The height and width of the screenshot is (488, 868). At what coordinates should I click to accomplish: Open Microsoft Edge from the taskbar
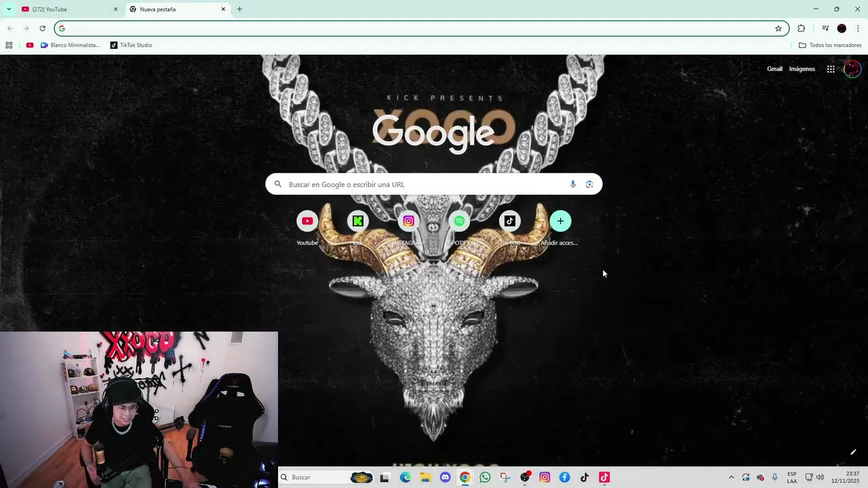(x=406, y=477)
